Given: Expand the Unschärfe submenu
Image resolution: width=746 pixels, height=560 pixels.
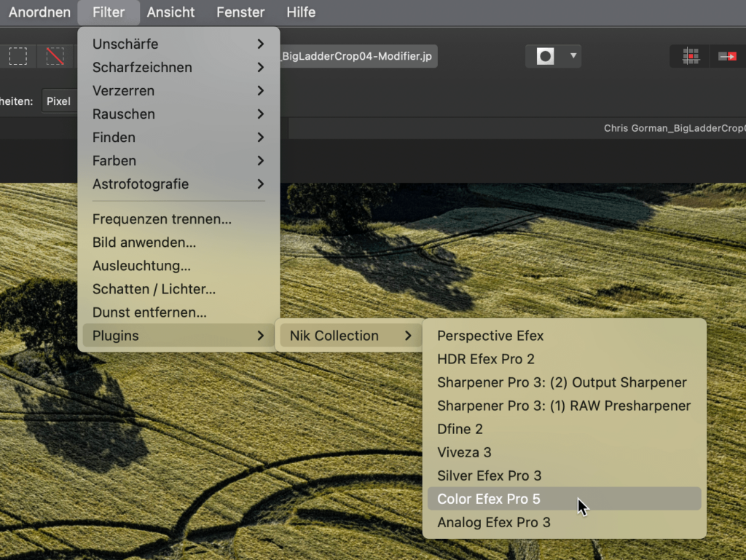Looking at the screenshot, I should click(178, 44).
